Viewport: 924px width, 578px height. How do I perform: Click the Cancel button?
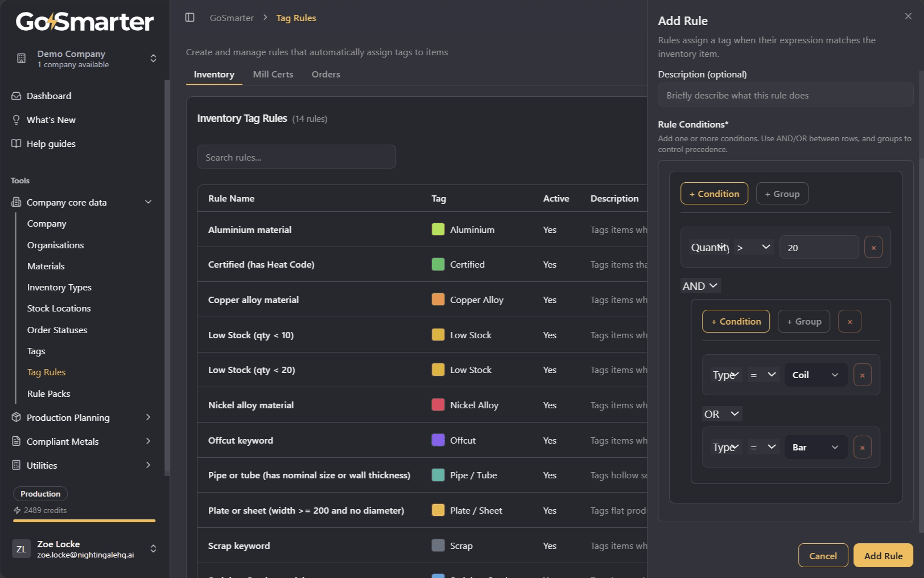coord(823,555)
